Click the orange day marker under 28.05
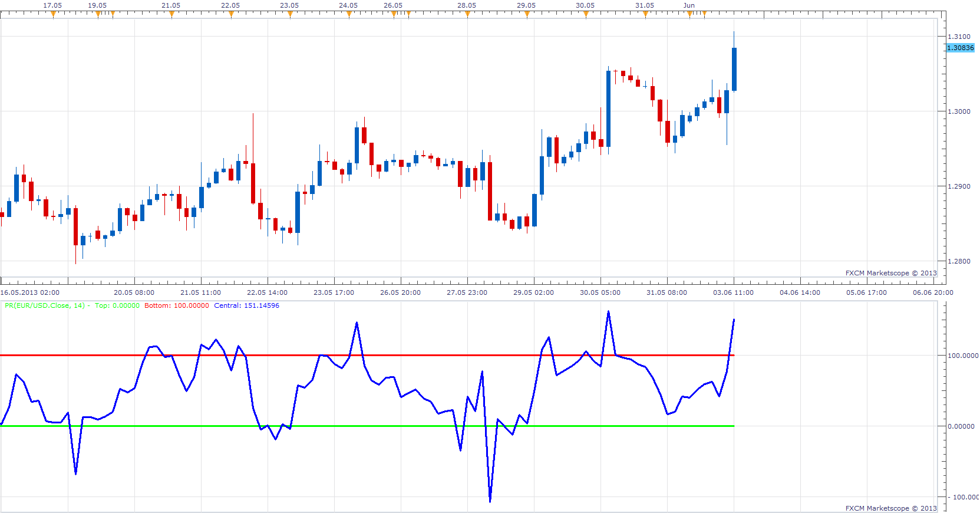This screenshot has height=513, width=980. point(467,15)
